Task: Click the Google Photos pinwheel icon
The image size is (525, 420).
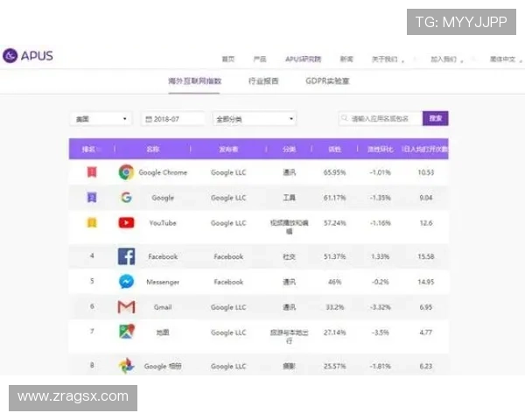Action: [126, 366]
